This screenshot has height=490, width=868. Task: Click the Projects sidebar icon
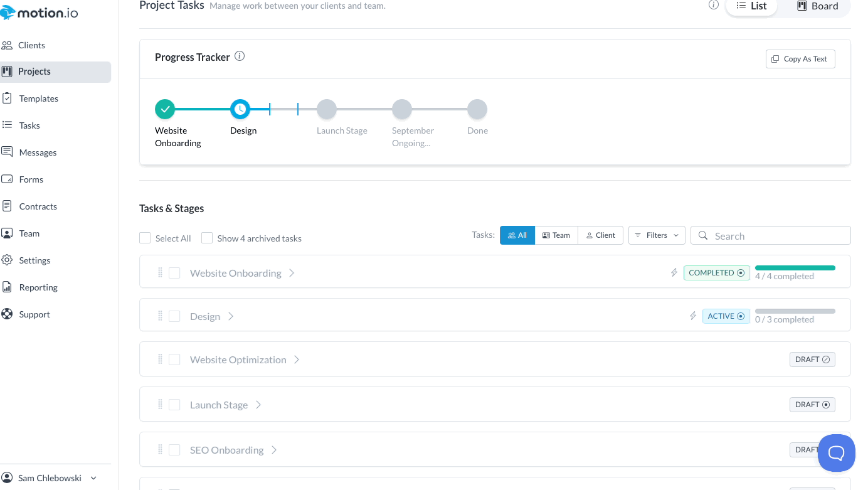tap(7, 72)
